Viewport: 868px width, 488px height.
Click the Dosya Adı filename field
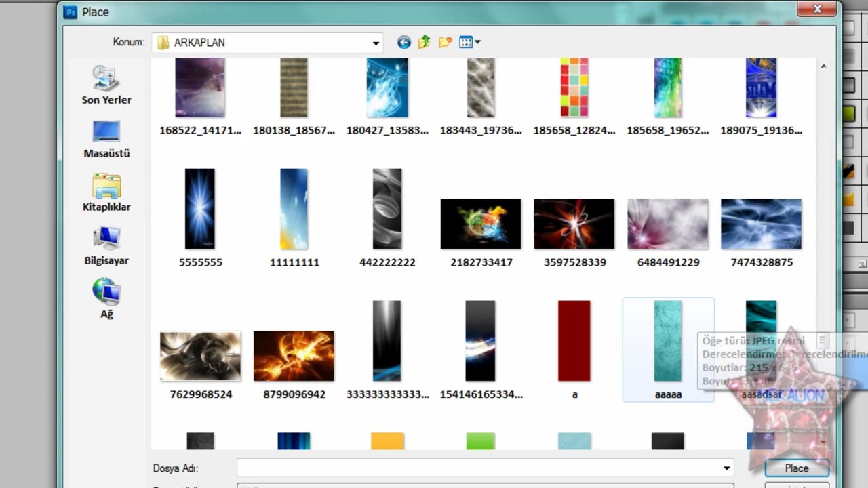[x=479, y=468]
